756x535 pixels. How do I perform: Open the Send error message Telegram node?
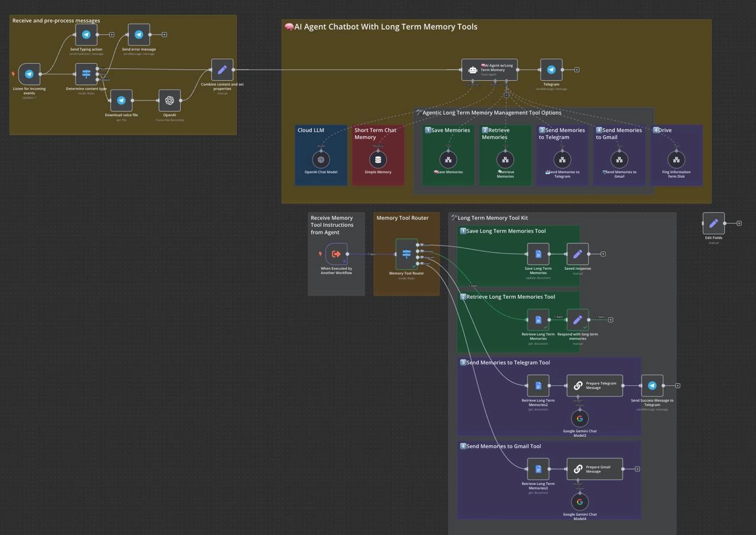(x=139, y=34)
